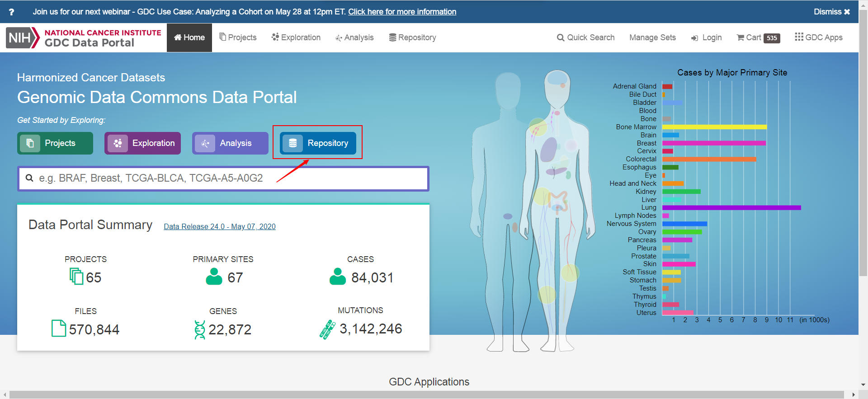Click the Mutations count 3,142,246
The height and width of the screenshot is (399, 868).
pyautogui.click(x=371, y=329)
